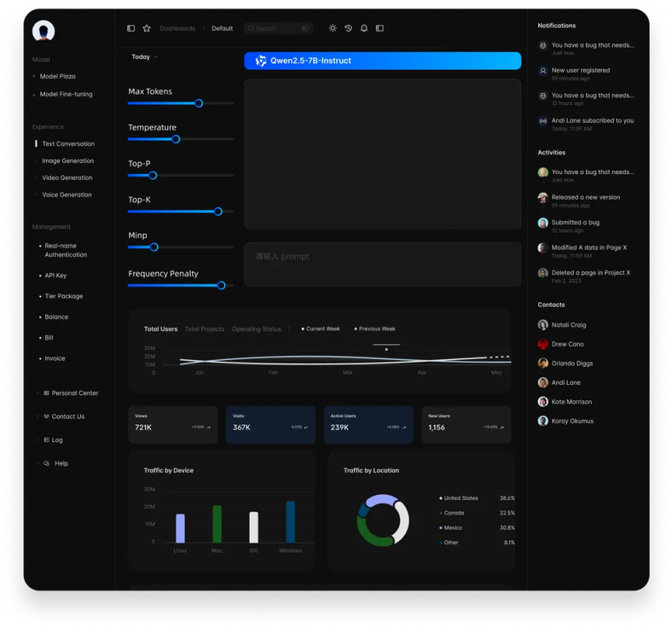Click the Log icon in sidebar

click(47, 440)
